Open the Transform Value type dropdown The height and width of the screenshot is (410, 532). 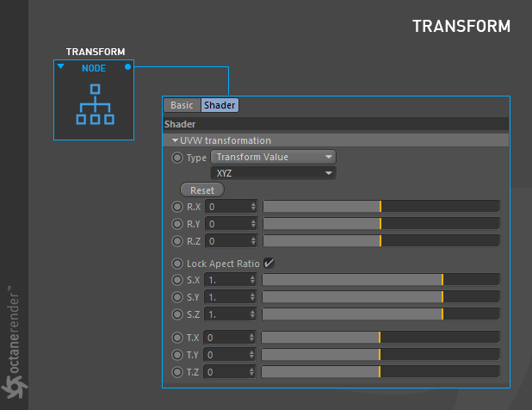coord(274,157)
